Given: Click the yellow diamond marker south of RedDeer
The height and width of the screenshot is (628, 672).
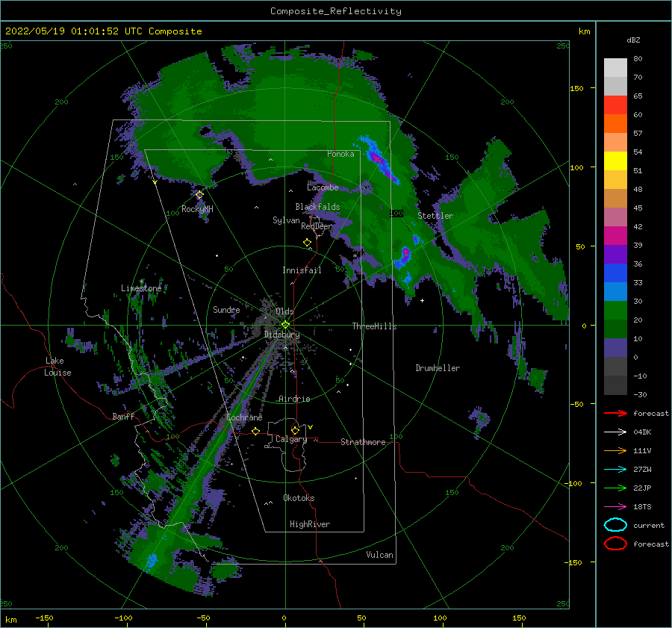Looking at the screenshot, I should pyautogui.click(x=307, y=243).
